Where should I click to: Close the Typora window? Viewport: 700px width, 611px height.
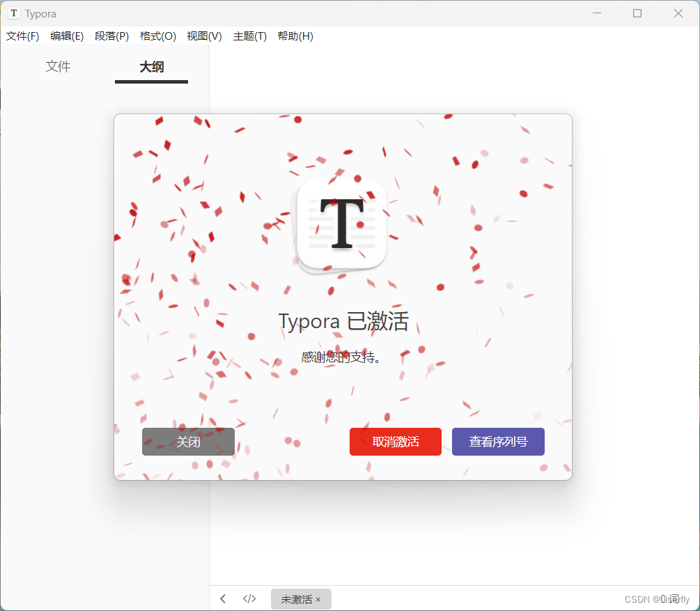[x=678, y=13]
